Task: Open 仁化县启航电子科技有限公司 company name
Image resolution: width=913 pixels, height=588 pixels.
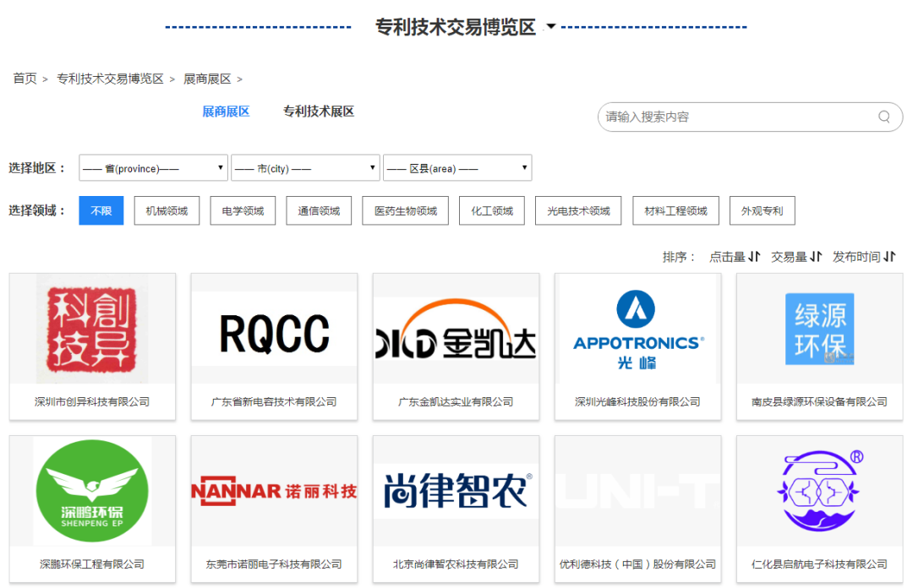Action: pyautogui.click(x=820, y=564)
